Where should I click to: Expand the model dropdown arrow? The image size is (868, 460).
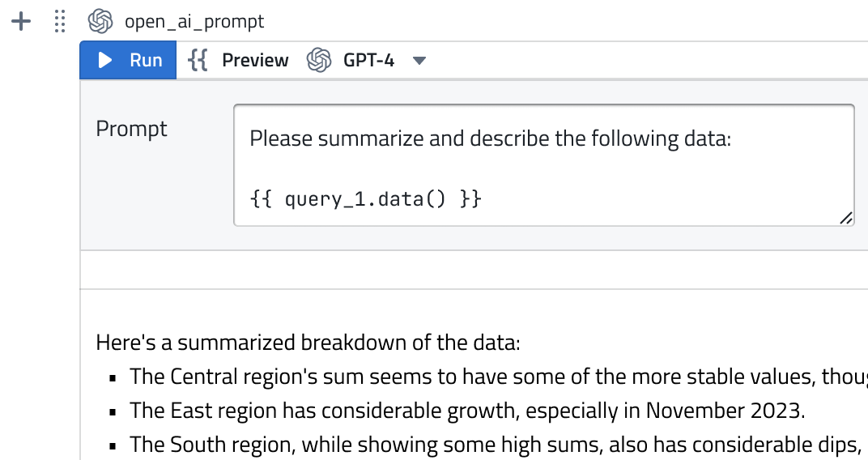(419, 61)
